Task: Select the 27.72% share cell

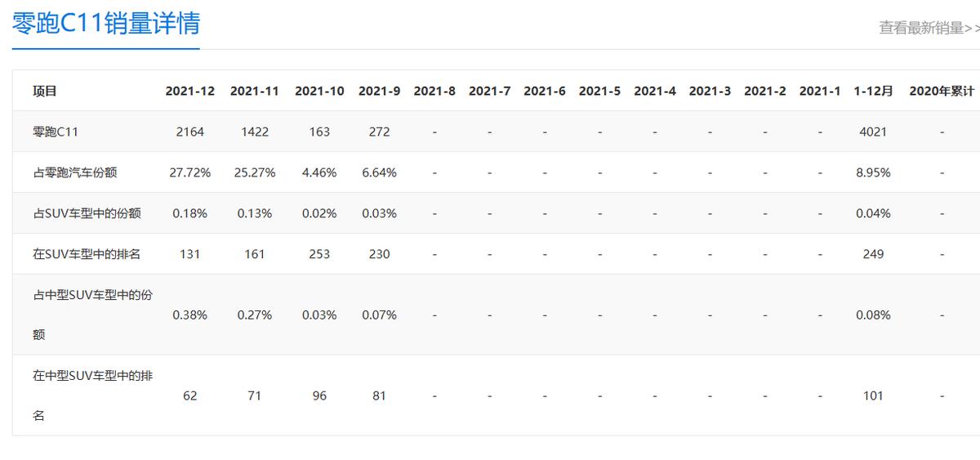Action: click(x=191, y=172)
